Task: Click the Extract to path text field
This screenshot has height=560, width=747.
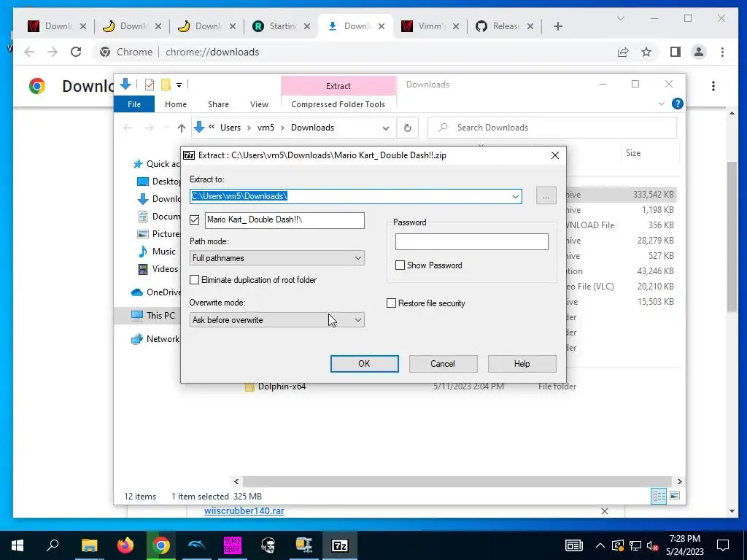Action: click(350, 196)
